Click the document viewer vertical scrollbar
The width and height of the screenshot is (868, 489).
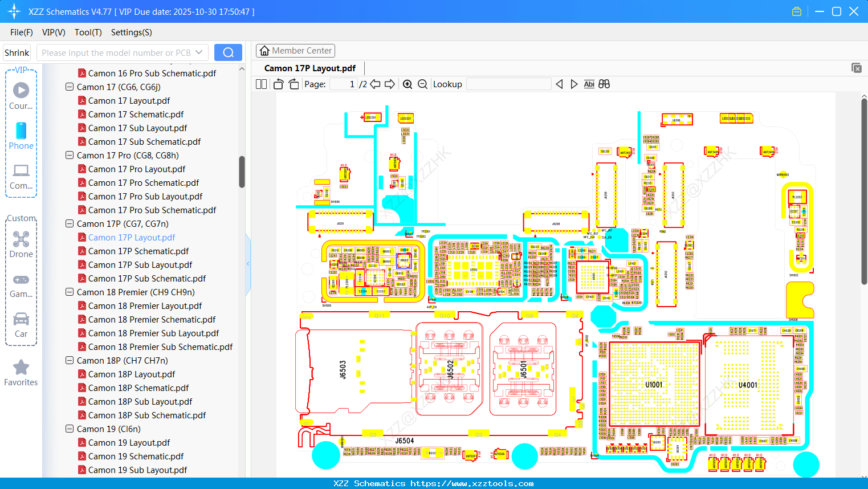point(864,191)
